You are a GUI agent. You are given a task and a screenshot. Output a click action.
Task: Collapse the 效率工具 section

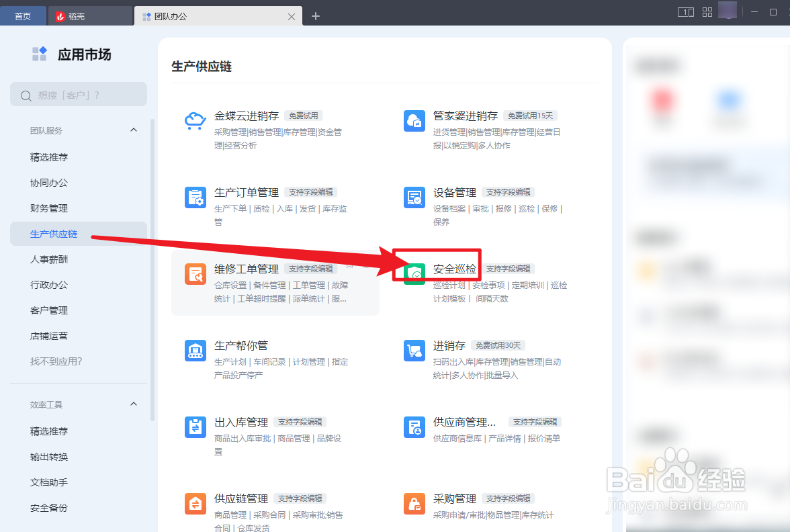[x=134, y=404]
